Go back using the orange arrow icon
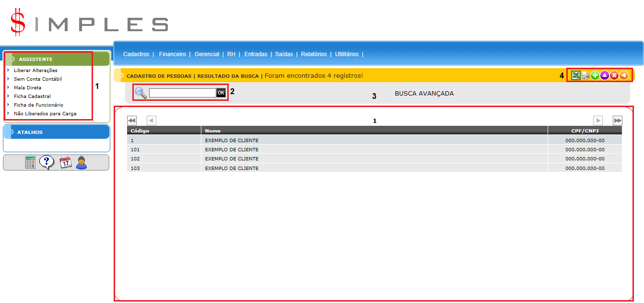 [x=623, y=75]
